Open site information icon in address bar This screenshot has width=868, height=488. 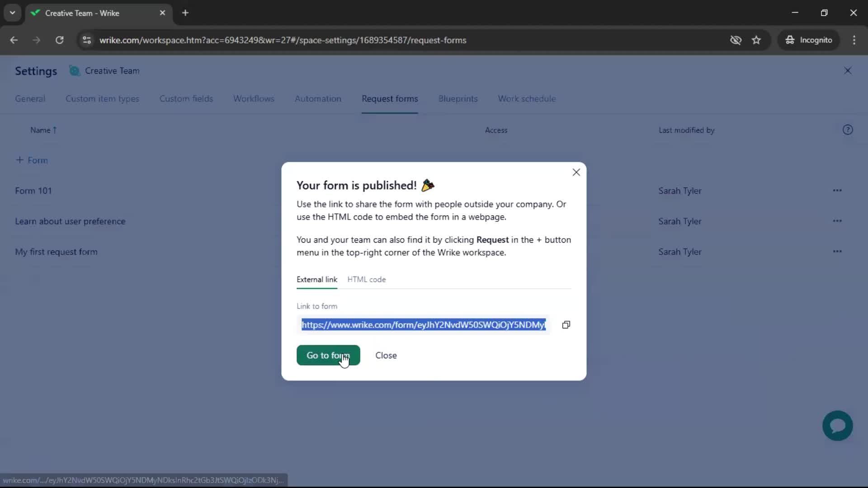[87, 40]
